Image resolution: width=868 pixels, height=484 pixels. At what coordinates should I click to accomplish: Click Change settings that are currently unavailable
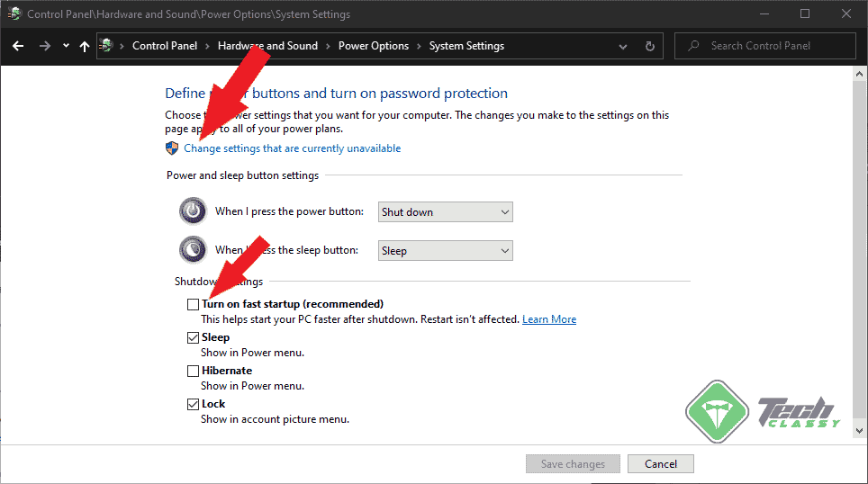[x=293, y=148]
